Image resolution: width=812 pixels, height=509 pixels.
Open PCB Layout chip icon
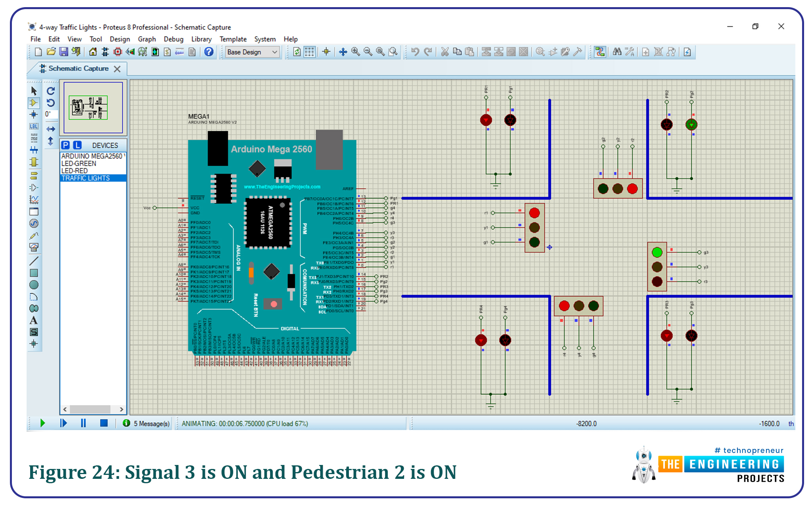(118, 52)
